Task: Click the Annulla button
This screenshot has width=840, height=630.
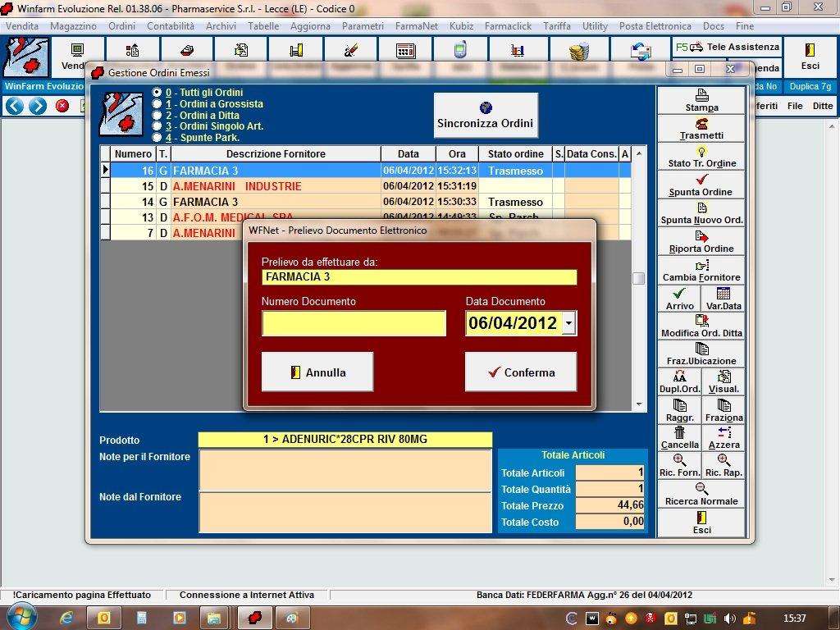Action: click(317, 372)
